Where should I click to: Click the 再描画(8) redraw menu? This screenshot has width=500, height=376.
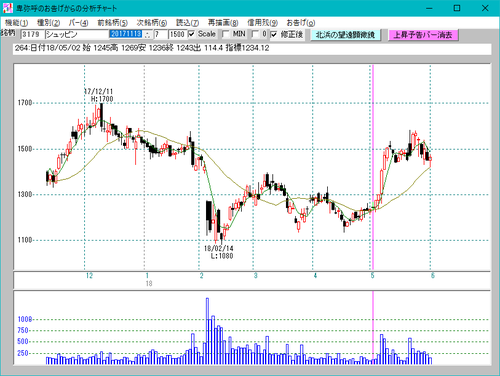click(x=223, y=23)
